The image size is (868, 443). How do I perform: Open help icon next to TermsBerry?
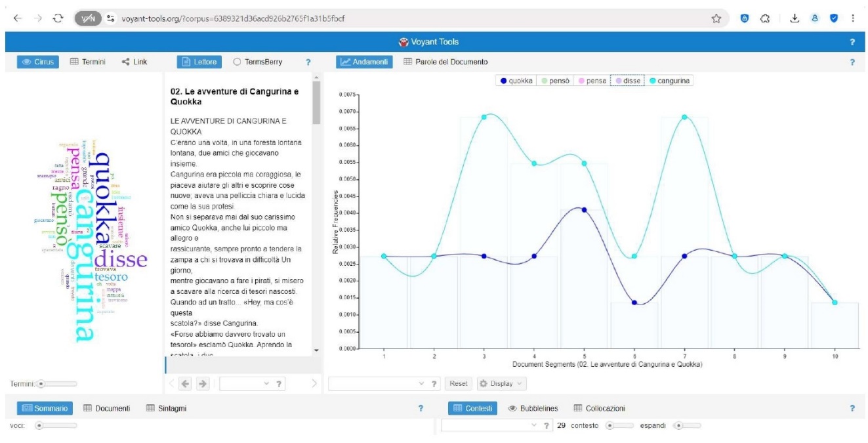pos(308,62)
